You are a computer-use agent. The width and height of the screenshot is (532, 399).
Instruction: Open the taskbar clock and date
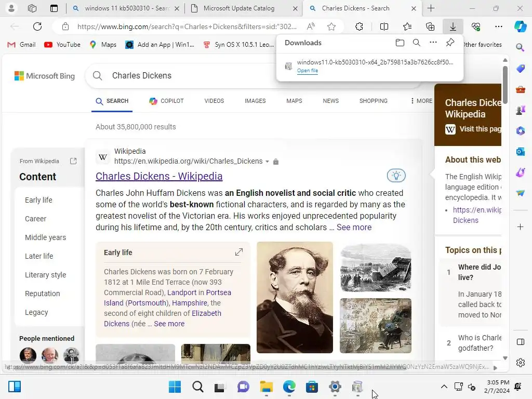tap(498, 387)
